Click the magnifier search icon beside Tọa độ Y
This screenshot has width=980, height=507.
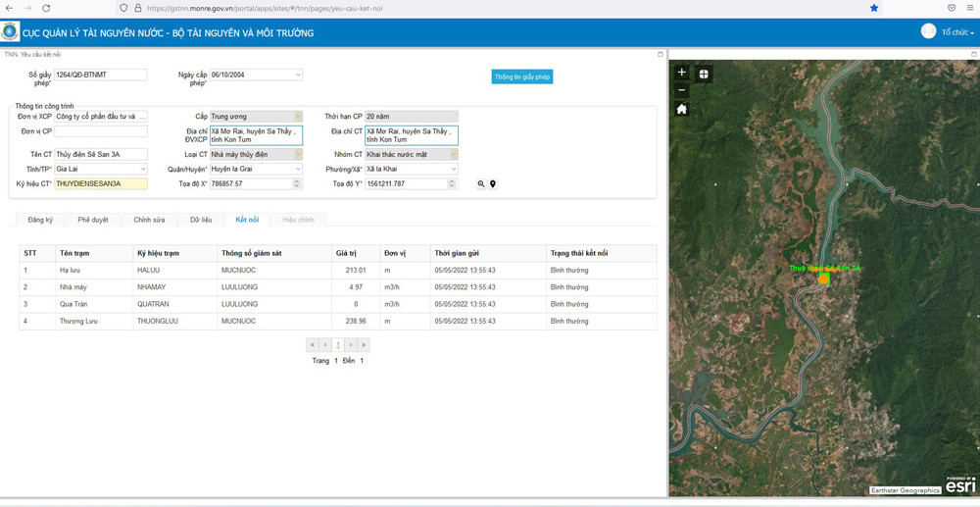(481, 184)
